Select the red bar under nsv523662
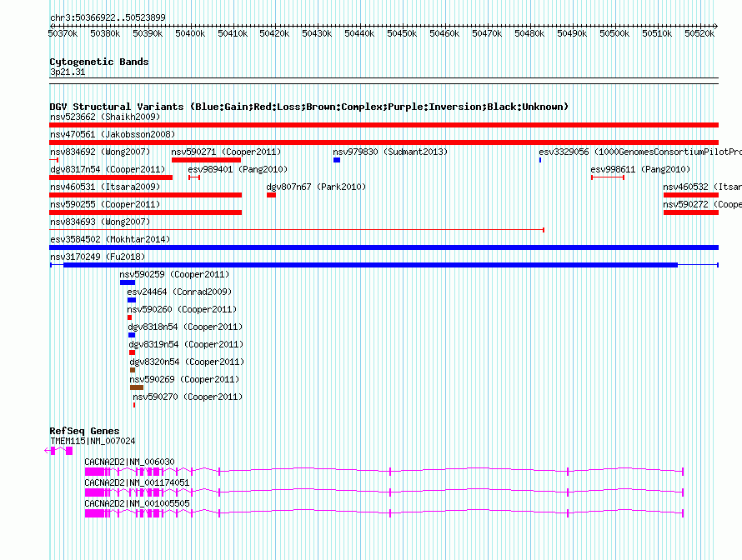 click(384, 125)
